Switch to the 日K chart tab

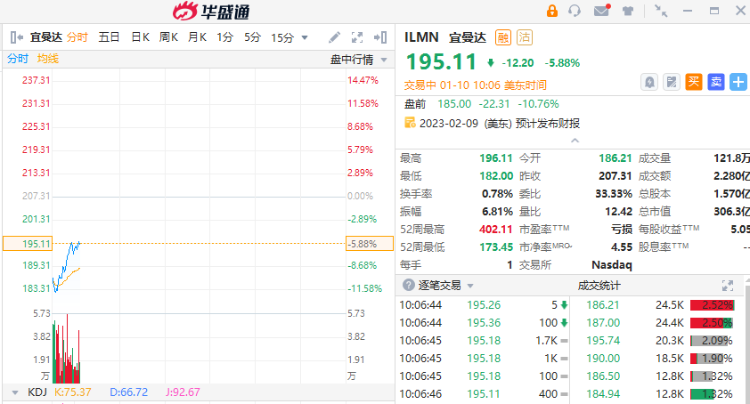139,37
